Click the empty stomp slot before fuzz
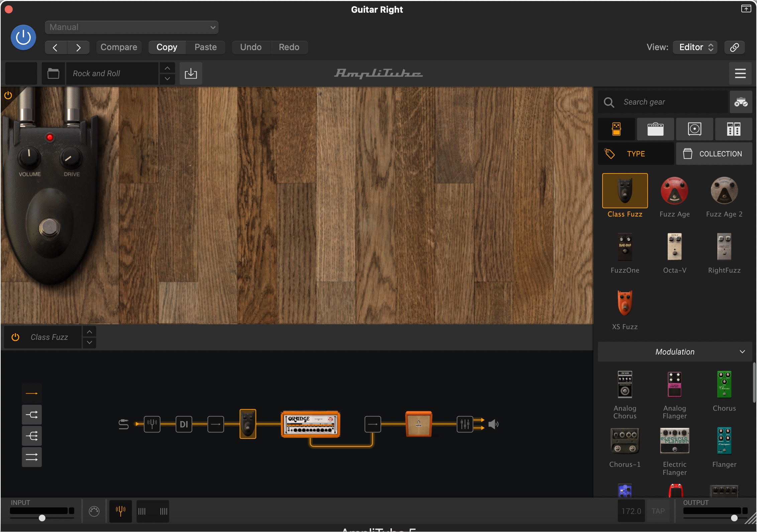Screen dimensions: 757x532 (216, 424)
